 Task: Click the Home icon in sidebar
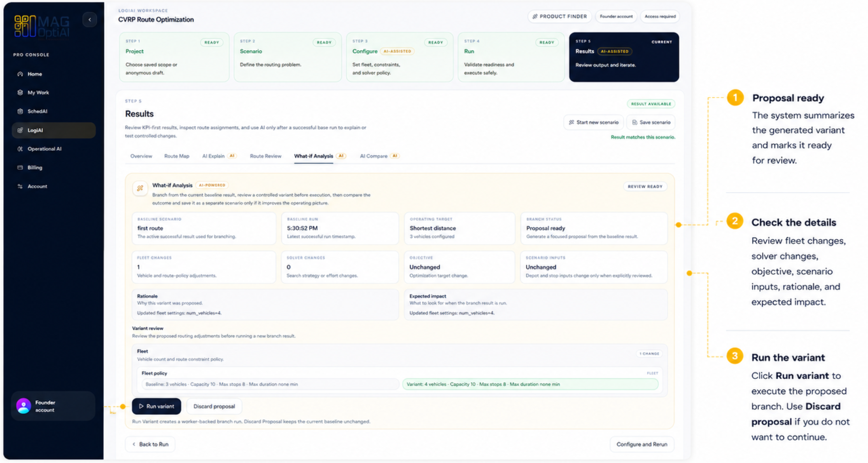point(20,74)
